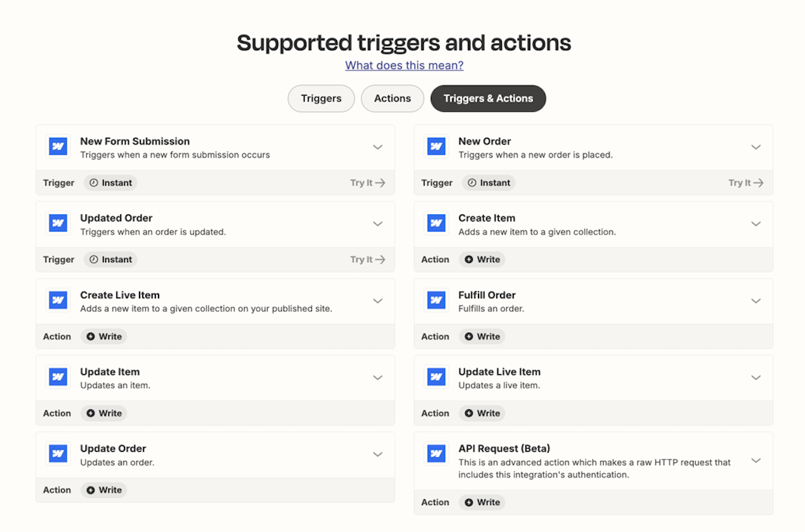Expand the API Request (Beta) description
Screen dimensions: 805x532
[756, 460]
